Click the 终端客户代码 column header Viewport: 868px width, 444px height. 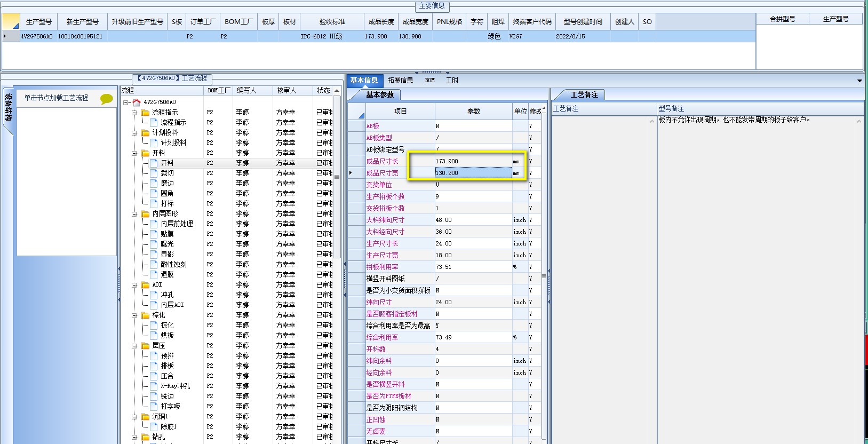click(x=532, y=22)
